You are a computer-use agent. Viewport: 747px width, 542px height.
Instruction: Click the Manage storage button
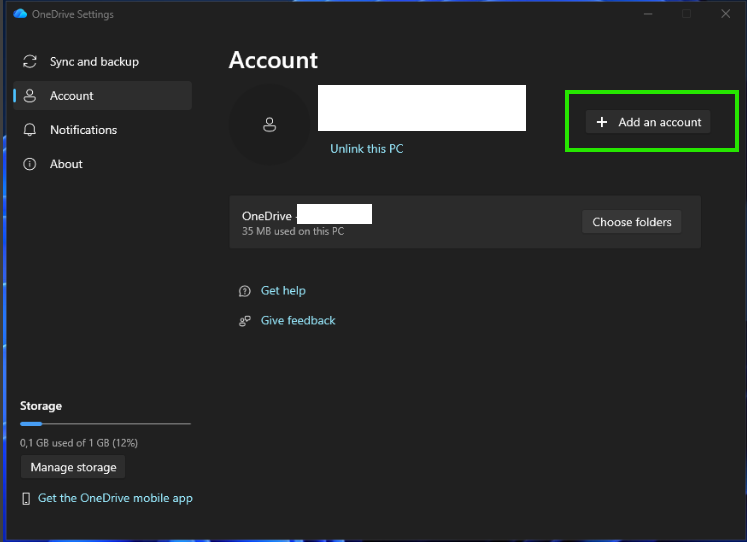[x=73, y=467]
